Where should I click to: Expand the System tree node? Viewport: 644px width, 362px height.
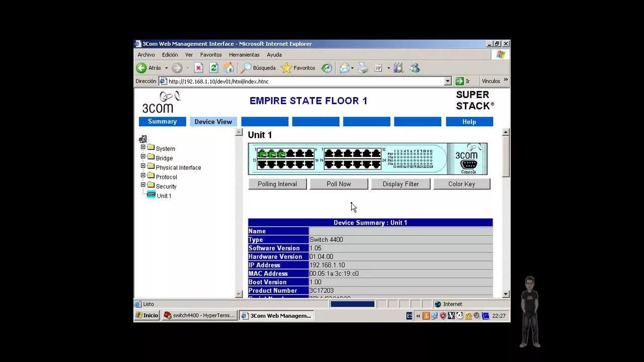pyautogui.click(x=143, y=147)
